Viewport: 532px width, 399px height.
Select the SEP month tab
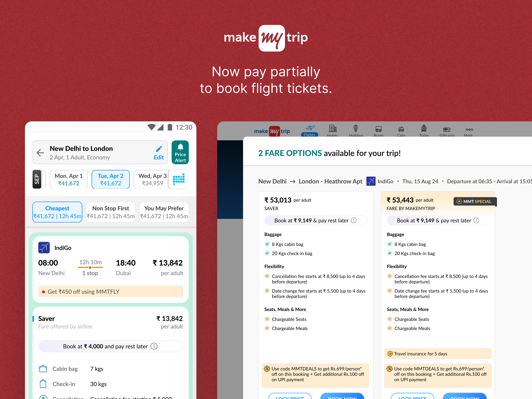[37, 179]
